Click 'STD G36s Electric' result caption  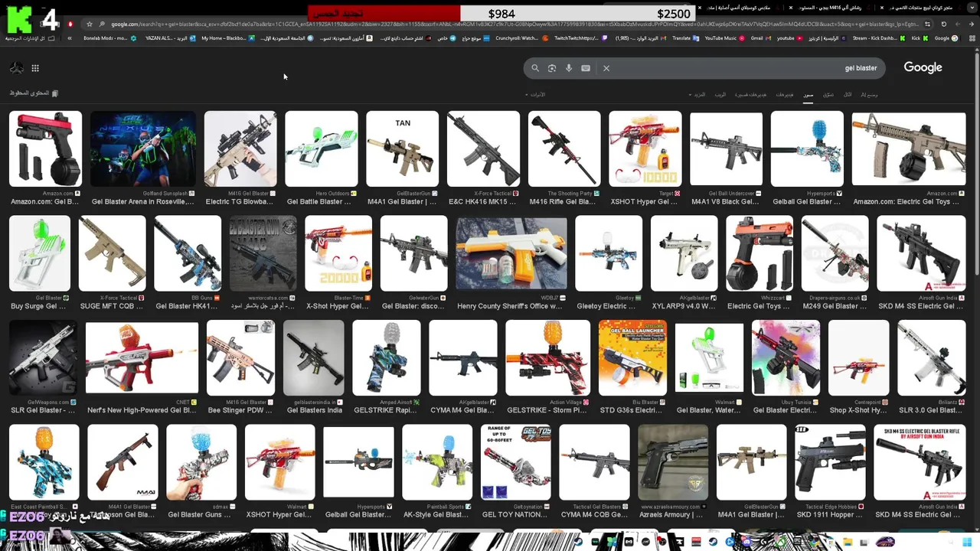[x=631, y=410]
